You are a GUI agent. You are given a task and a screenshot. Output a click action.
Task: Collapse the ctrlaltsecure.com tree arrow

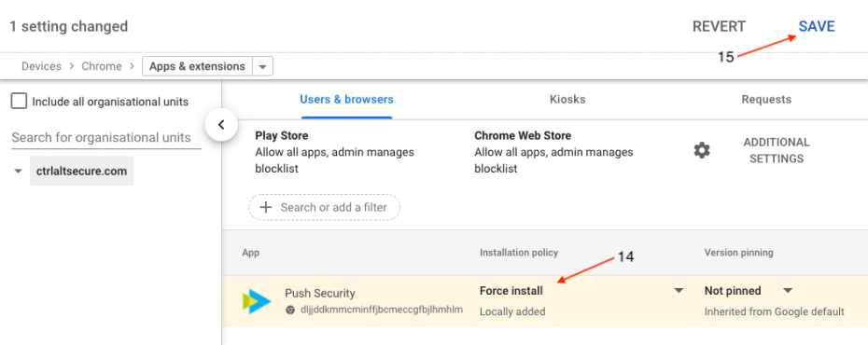[x=19, y=172]
